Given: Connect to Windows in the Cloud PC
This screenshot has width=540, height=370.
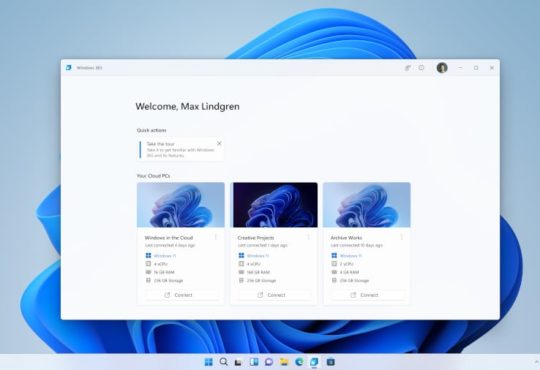Looking at the screenshot, I should coord(180,295).
